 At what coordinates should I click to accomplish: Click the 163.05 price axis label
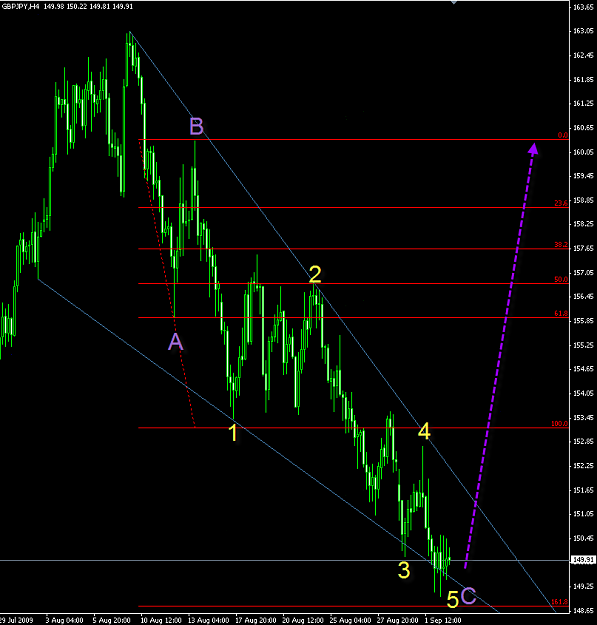pyautogui.click(x=583, y=31)
